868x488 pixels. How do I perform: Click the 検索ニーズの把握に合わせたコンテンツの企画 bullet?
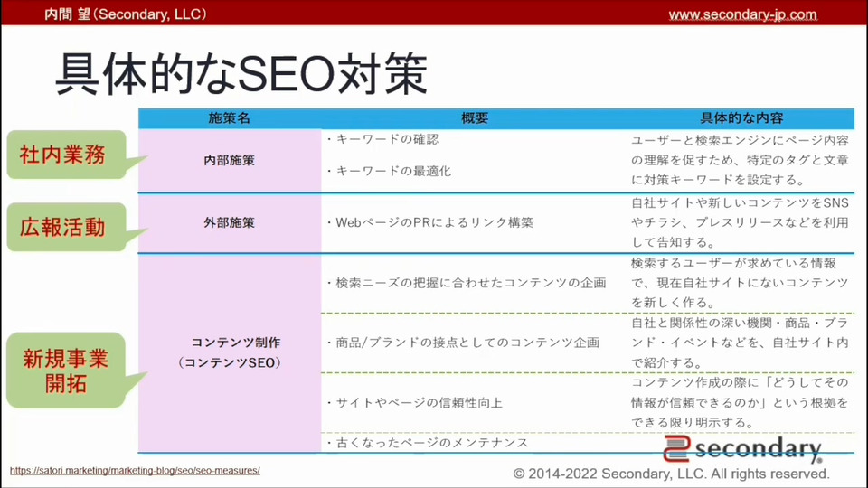467,283
